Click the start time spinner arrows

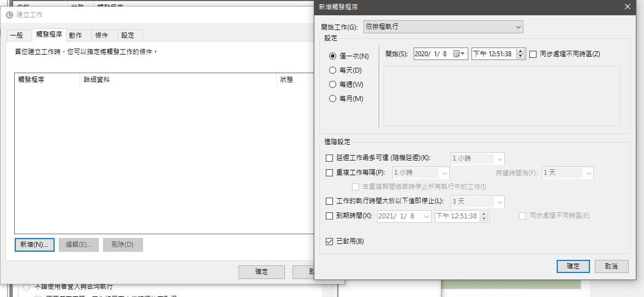[x=521, y=54]
